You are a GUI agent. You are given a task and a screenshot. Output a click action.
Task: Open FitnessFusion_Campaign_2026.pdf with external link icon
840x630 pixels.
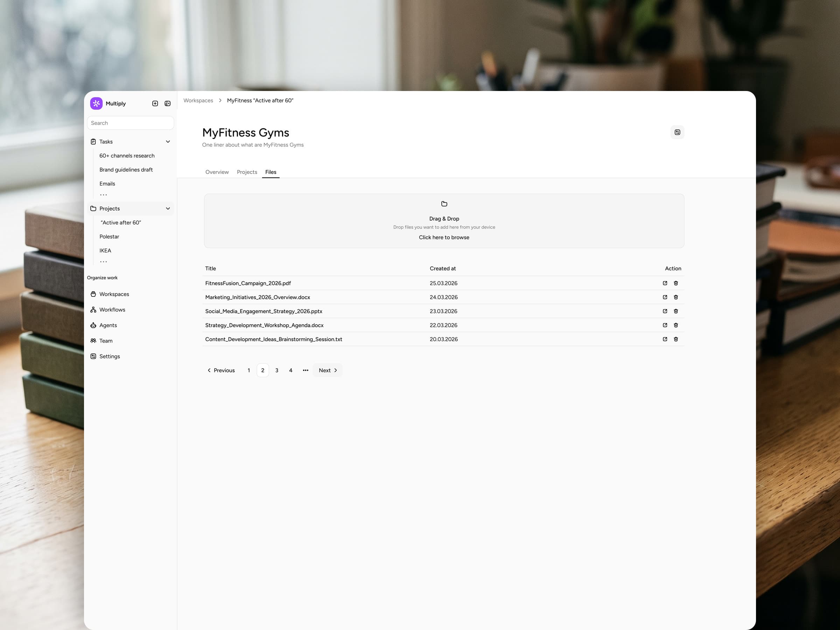pyautogui.click(x=665, y=283)
